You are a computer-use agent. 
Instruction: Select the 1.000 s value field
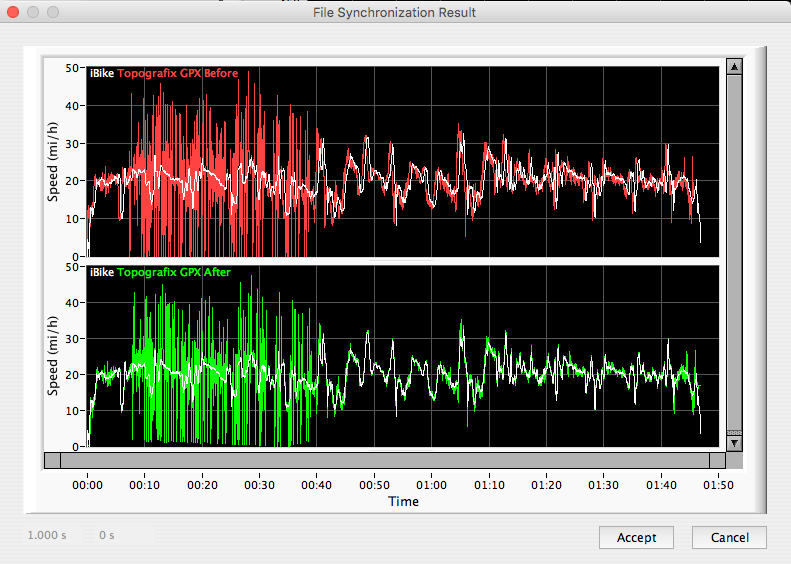tap(47, 535)
